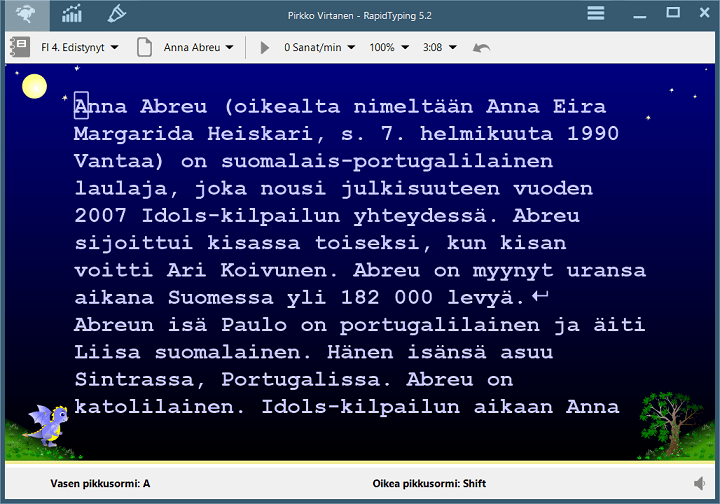The image size is (720, 504).
Task: Click the "Vasen pikkusormi: A" hint
Action: 100,483
